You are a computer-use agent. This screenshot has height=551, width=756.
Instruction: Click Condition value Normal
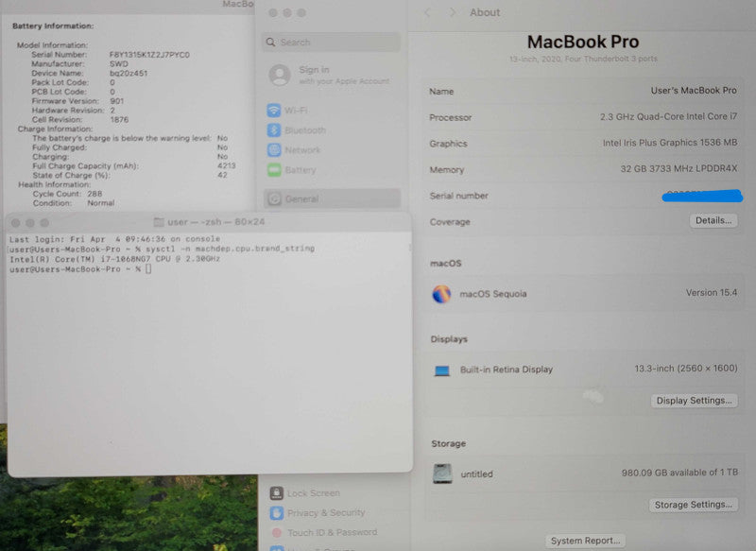click(101, 203)
